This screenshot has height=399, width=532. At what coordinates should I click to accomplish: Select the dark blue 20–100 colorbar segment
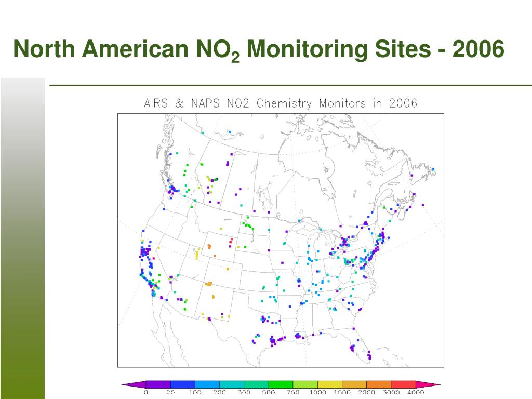click(x=183, y=384)
